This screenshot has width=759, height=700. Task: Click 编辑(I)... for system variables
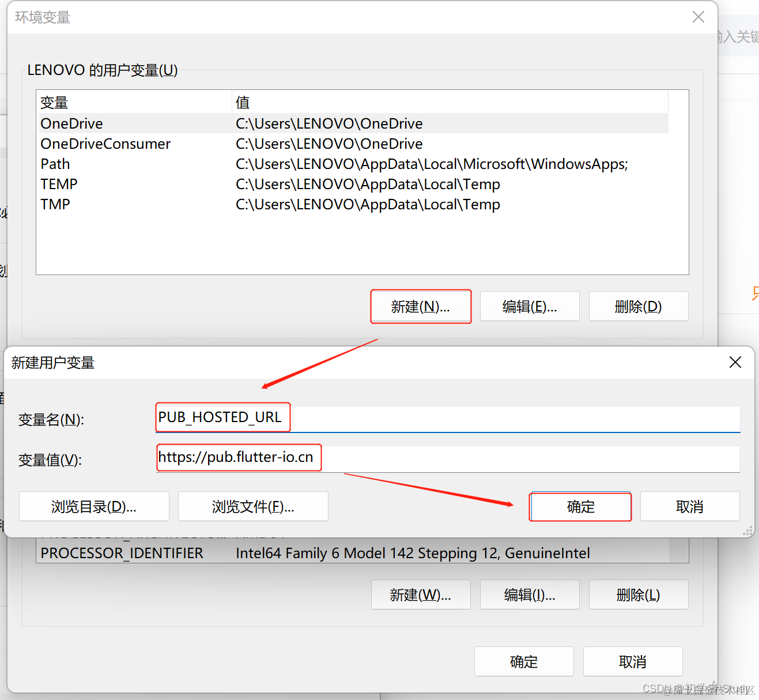[x=530, y=594]
